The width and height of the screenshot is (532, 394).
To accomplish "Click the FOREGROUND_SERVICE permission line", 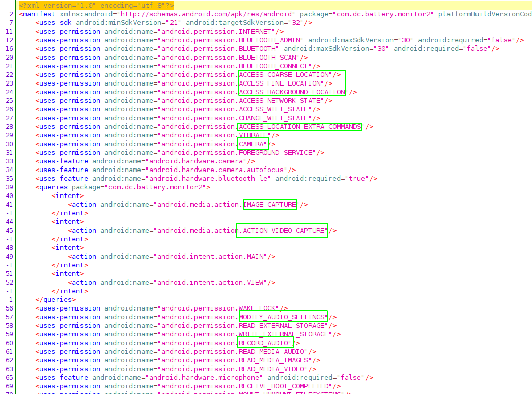I will pyautogui.click(x=180, y=153).
